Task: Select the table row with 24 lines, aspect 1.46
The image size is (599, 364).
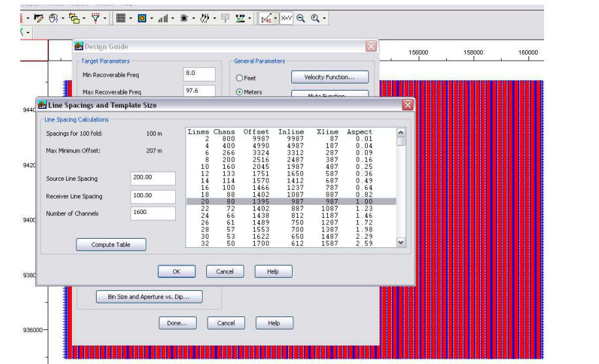Action: (291, 215)
